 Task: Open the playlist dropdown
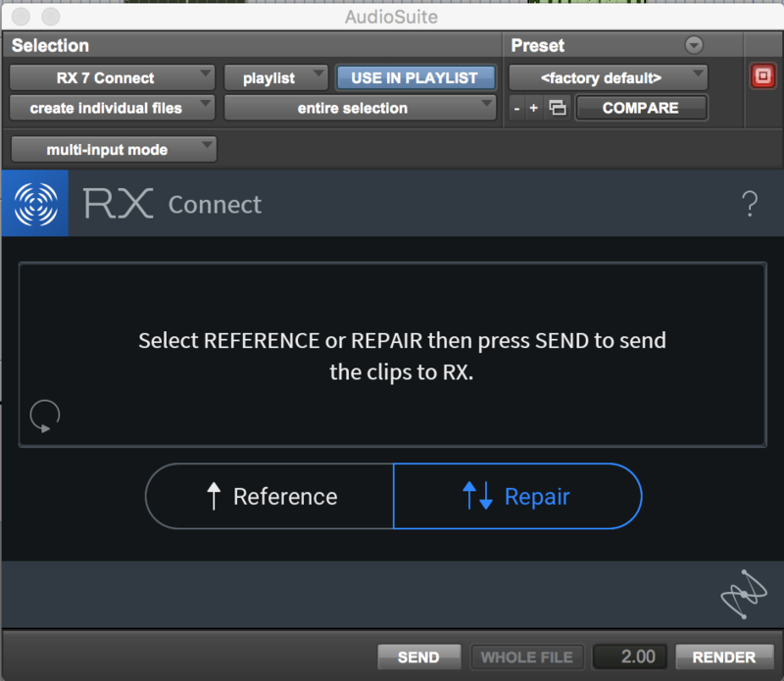point(275,78)
